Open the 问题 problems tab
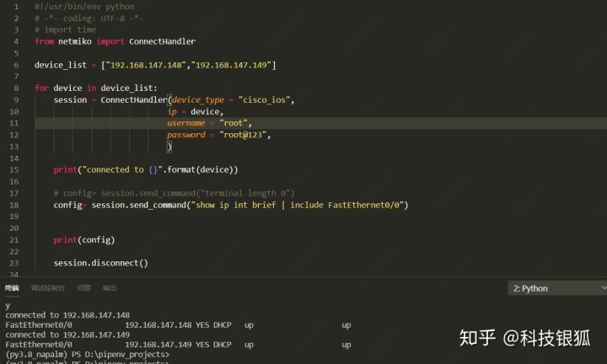This screenshot has height=364, width=607. 83,288
